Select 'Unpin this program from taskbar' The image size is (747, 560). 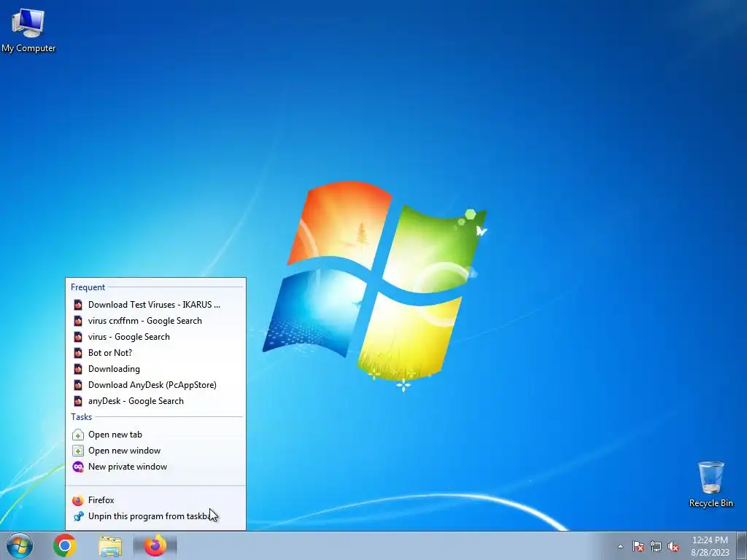click(156, 516)
